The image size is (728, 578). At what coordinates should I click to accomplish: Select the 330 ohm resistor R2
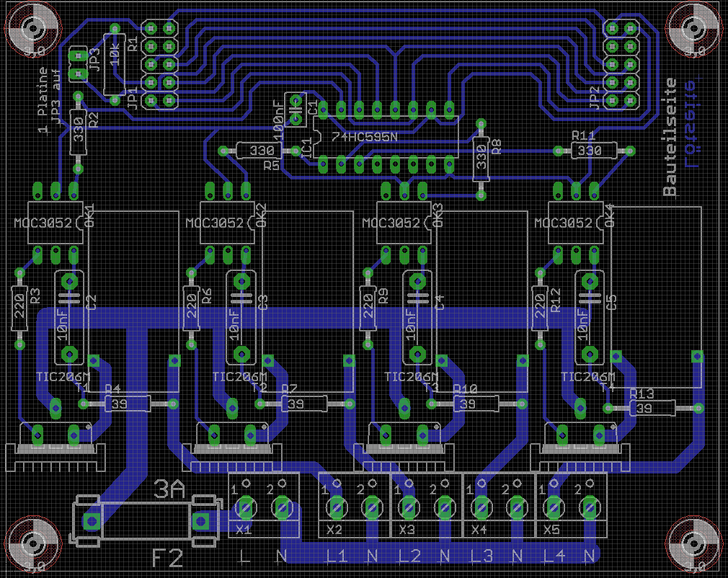pyautogui.click(x=78, y=133)
